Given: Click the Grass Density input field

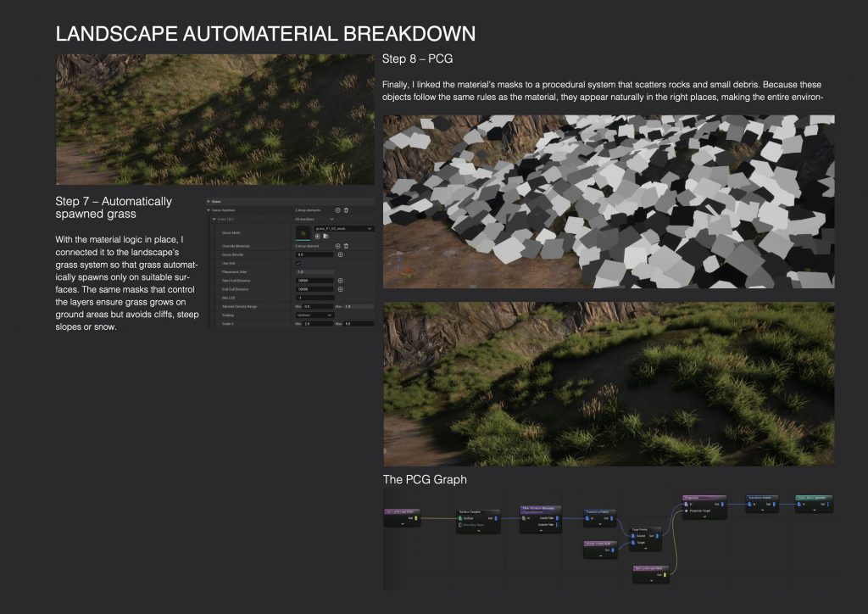Looking at the screenshot, I should (x=314, y=254).
